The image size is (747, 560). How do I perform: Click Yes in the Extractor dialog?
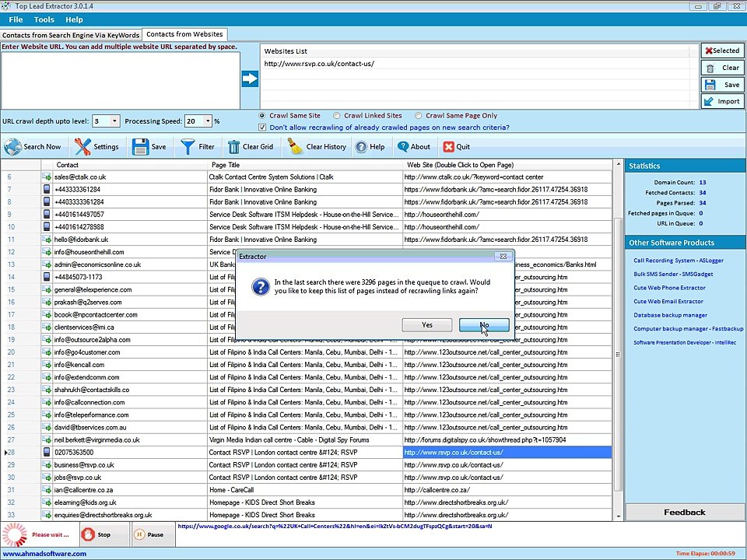point(427,325)
